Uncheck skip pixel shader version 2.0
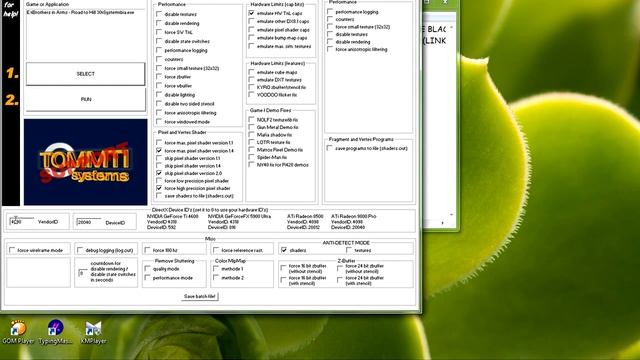Screen dimensions: 640x360 pyautogui.click(x=159, y=173)
